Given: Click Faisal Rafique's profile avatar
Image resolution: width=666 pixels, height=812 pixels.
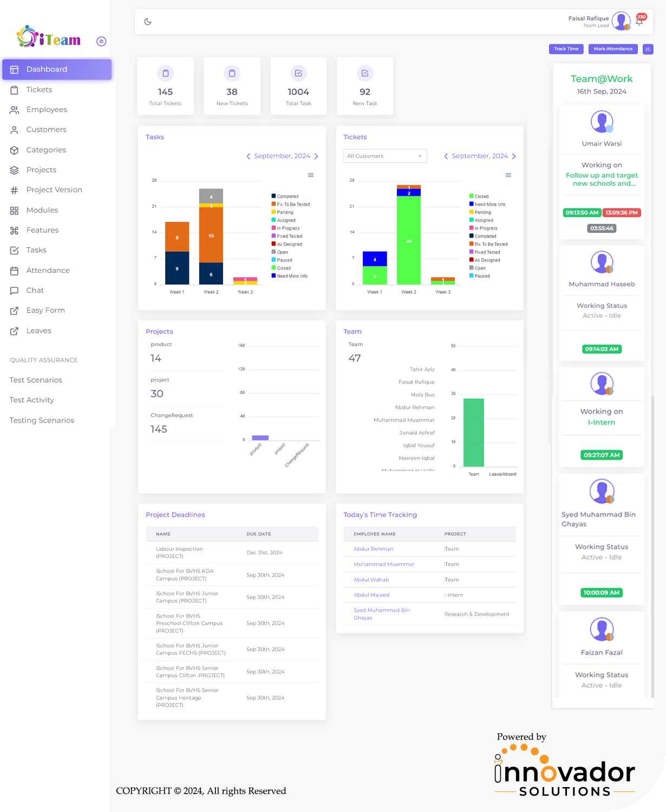Looking at the screenshot, I should pos(621,22).
